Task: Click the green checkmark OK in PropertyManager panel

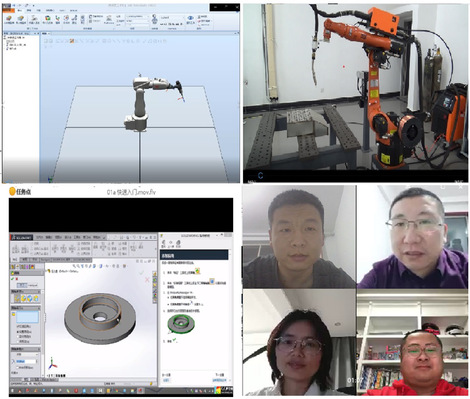Action: (x=12, y=279)
